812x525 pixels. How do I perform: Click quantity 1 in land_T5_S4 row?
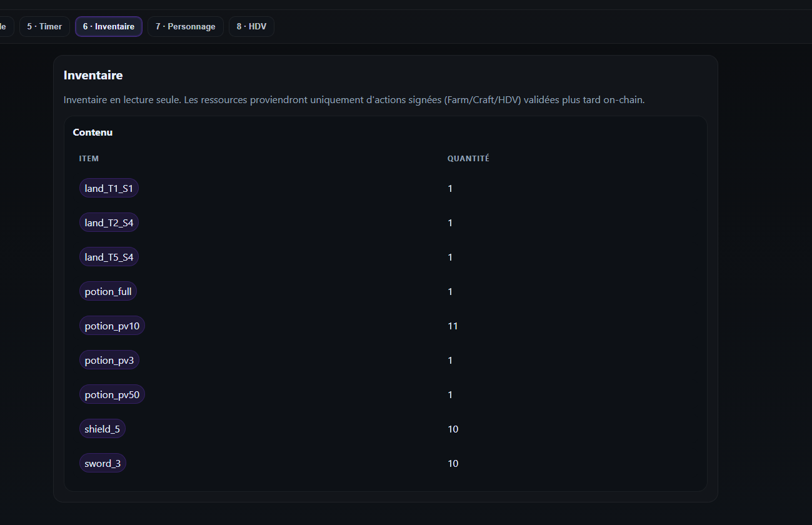pos(450,257)
